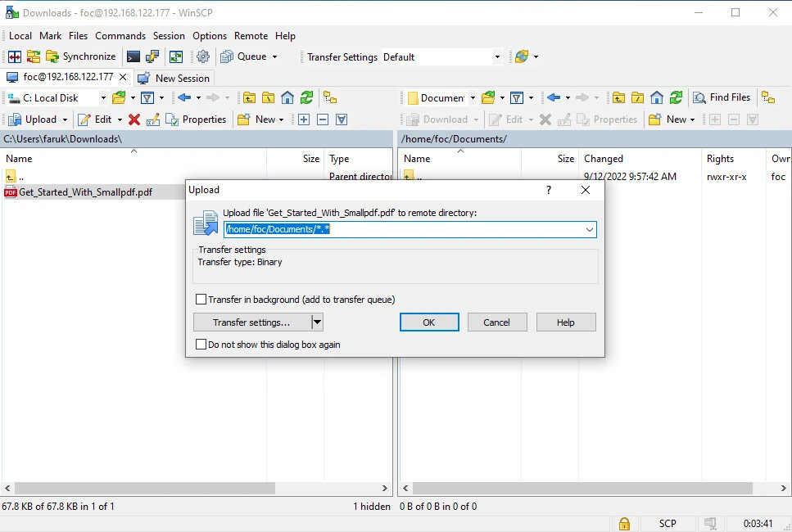The image size is (792, 532).
Task: Switch to the New Session tab
Action: tap(174, 78)
